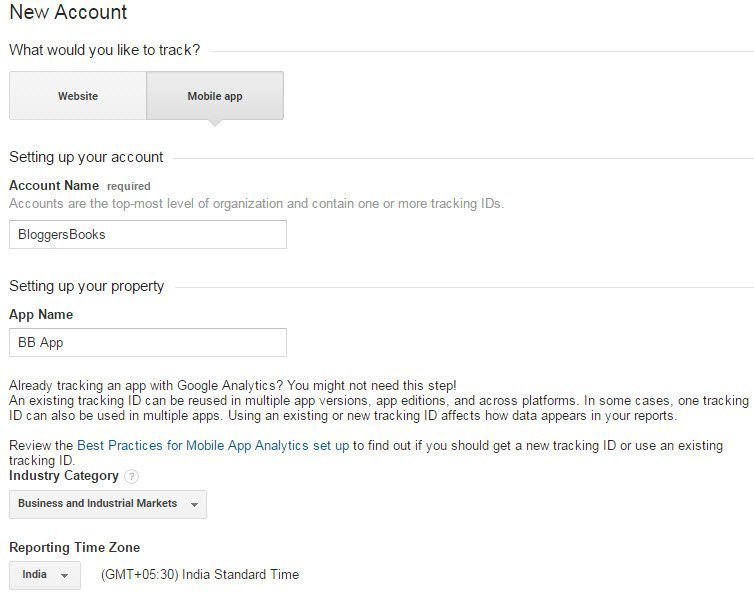
Task: Click the arrow on Industry Category dropdown
Action: 194,505
